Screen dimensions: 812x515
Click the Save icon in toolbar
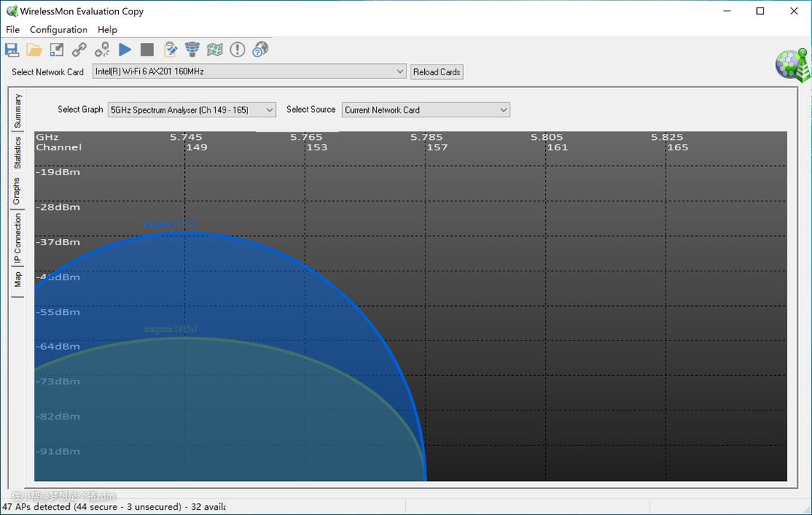[12, 50]
